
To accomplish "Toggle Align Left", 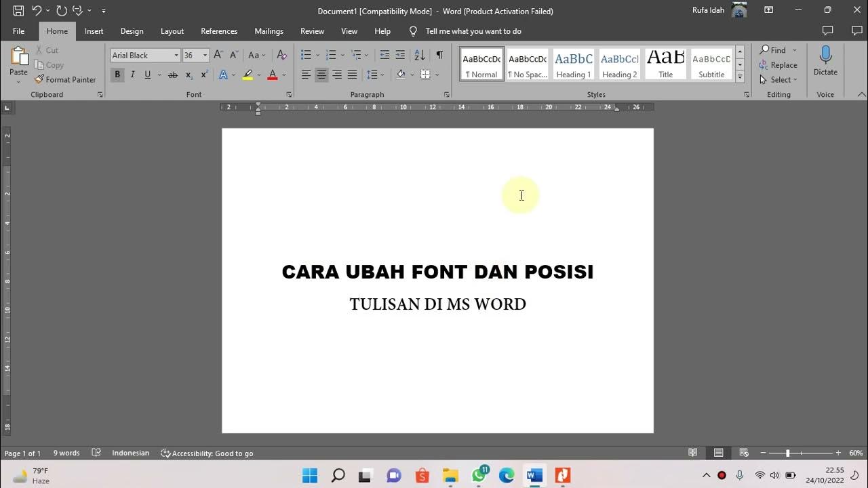I will pos(306,75).
